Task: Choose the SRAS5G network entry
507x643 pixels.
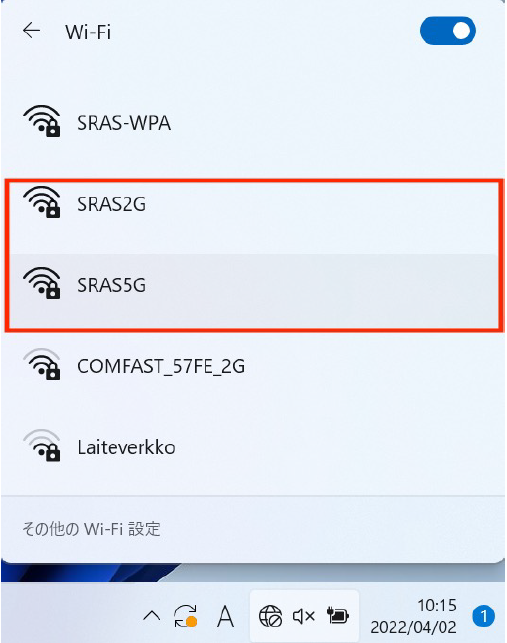Action: (x=253, y=285)
